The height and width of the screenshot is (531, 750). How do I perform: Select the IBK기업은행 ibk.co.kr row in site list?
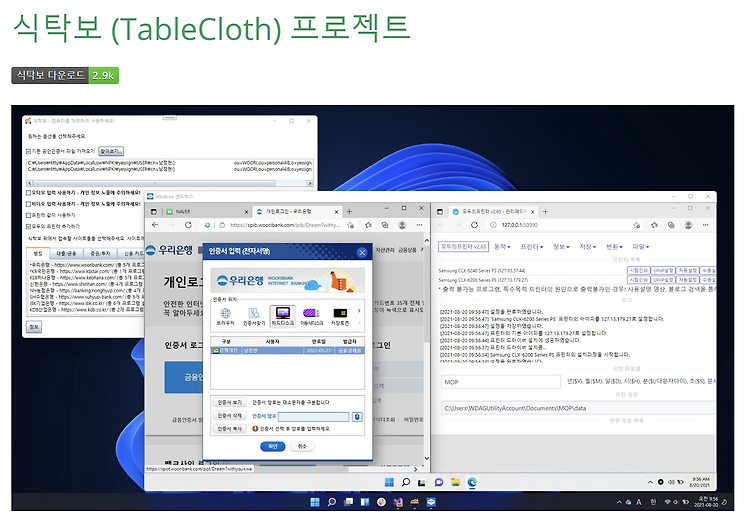click(x=86, y=303)
